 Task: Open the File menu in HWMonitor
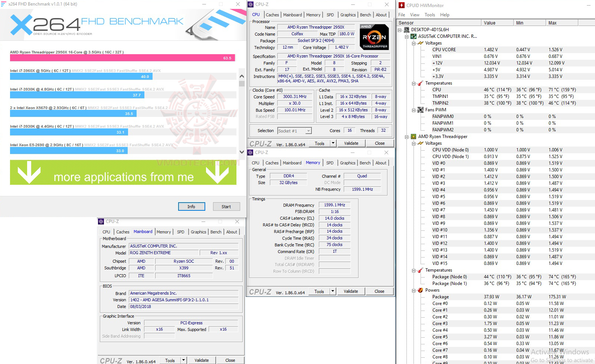(402, 15)
